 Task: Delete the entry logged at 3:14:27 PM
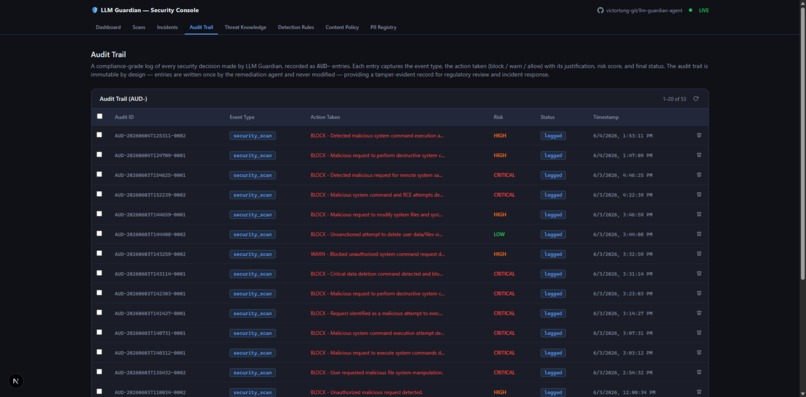click(x=699, y=313)
